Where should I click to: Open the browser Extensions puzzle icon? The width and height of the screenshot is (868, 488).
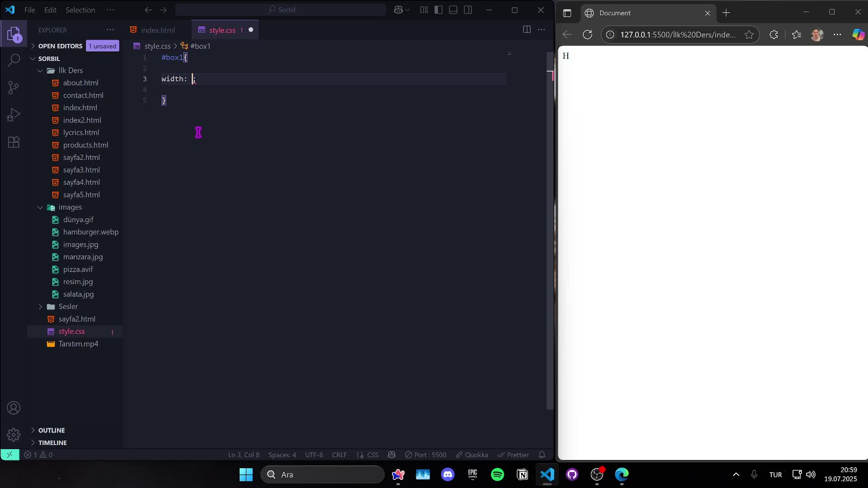pos(774,34)
